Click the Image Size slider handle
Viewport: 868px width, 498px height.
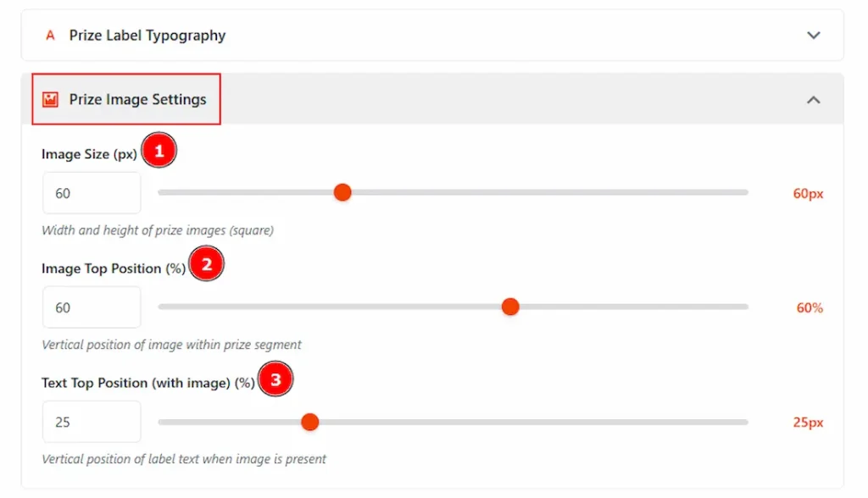[x=342, y=192]
